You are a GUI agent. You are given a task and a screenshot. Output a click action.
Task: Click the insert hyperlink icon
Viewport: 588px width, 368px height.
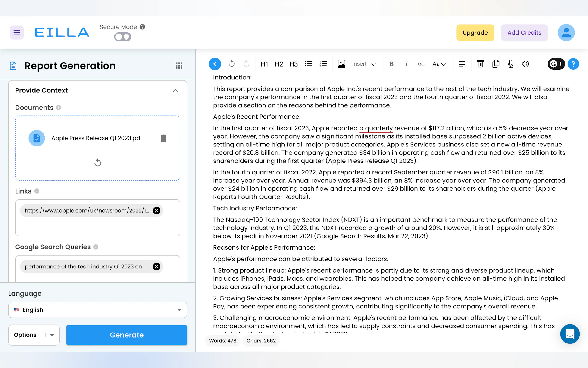[421, 64]
